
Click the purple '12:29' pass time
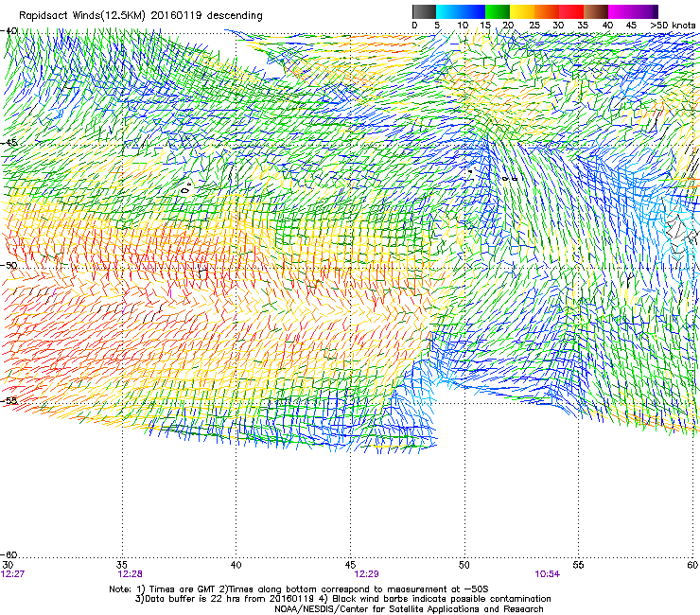click(366, 574)
